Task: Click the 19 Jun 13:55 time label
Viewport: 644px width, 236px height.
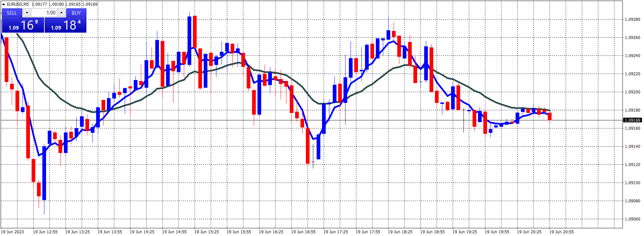Action: pos(110,232)
